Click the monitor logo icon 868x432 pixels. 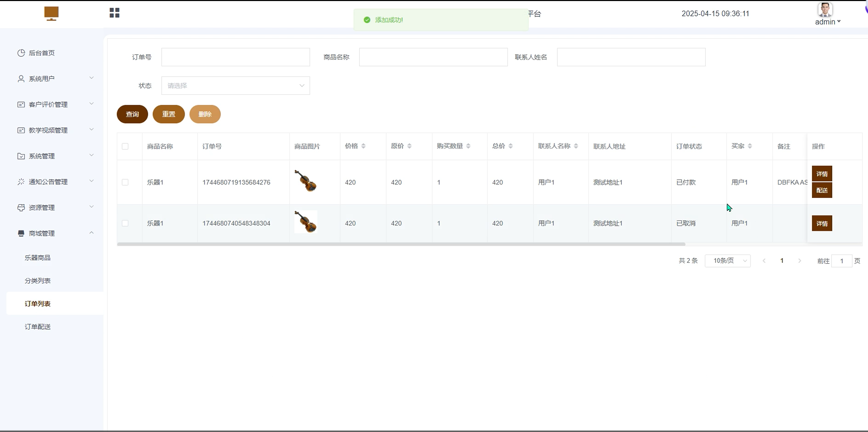51,13
